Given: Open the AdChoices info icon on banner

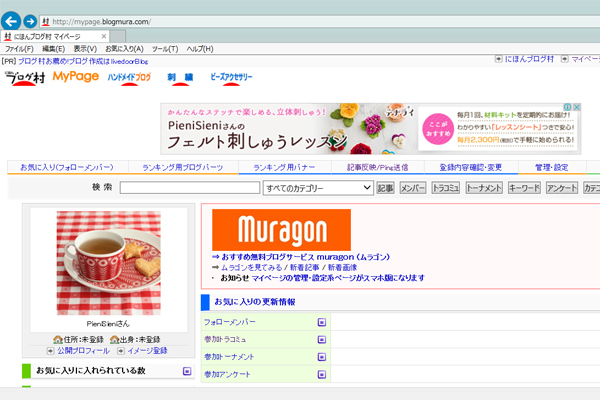Looking at the screenshot, I should (x=568, y=107).
